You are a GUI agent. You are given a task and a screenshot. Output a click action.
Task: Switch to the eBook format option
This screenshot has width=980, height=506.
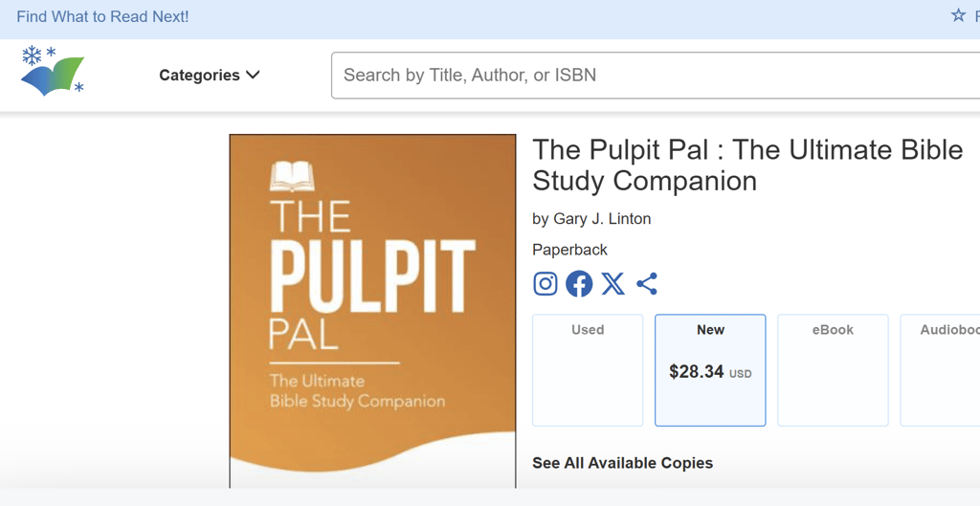tap(833, 370)
